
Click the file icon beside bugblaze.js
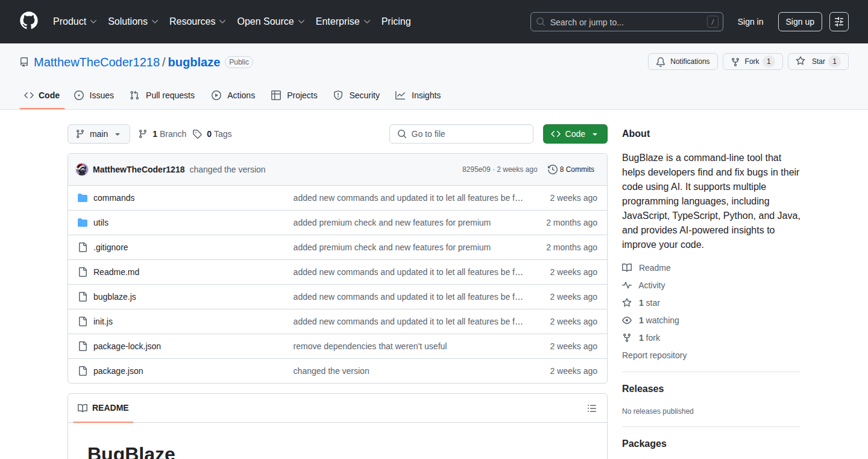[83, 297]
